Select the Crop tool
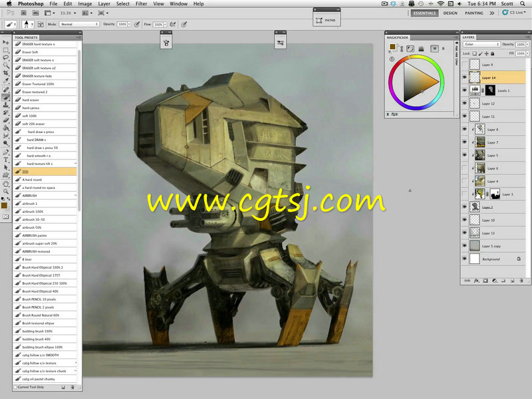The height and width of the screenshot is (399, 532). point(6,73)
